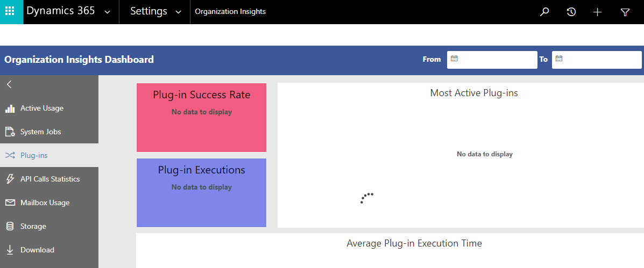
Task: Click the Active Usage bar chart icon
Action: click(x=10, y=108)
